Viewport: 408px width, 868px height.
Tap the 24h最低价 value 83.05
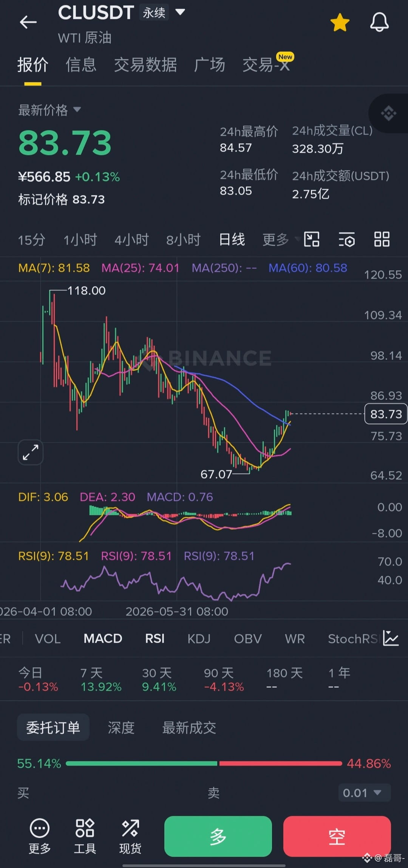tap(236, 191)
